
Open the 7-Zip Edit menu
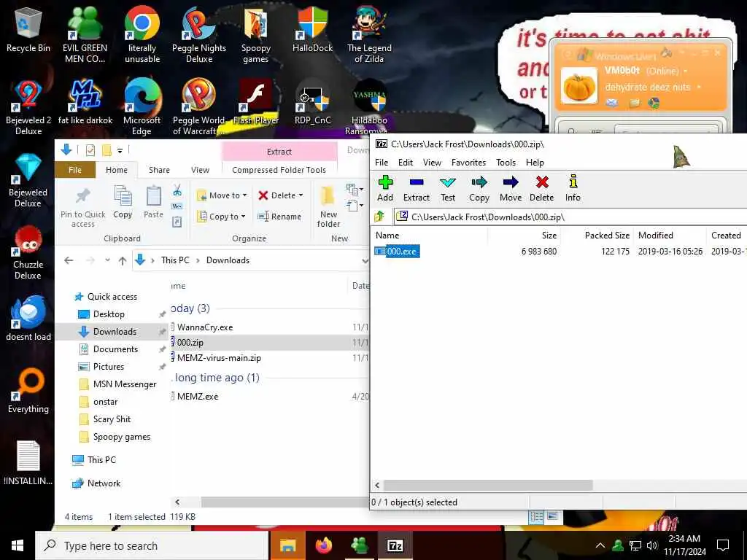(x=406, y=163)
